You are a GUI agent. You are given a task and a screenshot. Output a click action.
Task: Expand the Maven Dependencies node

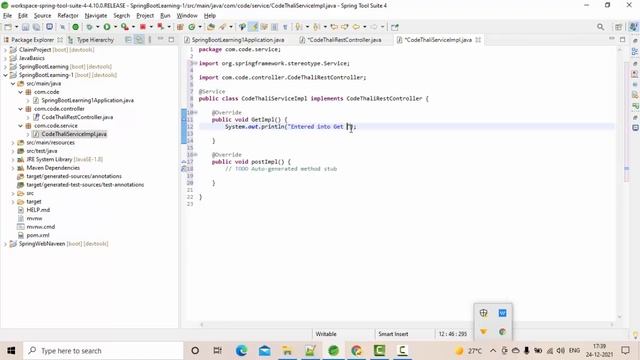click(x=13, y=168)
